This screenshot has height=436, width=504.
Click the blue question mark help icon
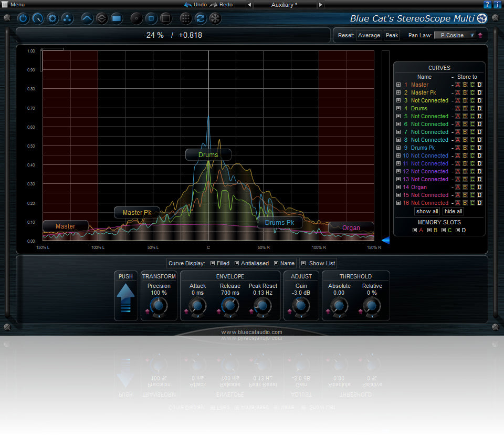pos(488,5)
